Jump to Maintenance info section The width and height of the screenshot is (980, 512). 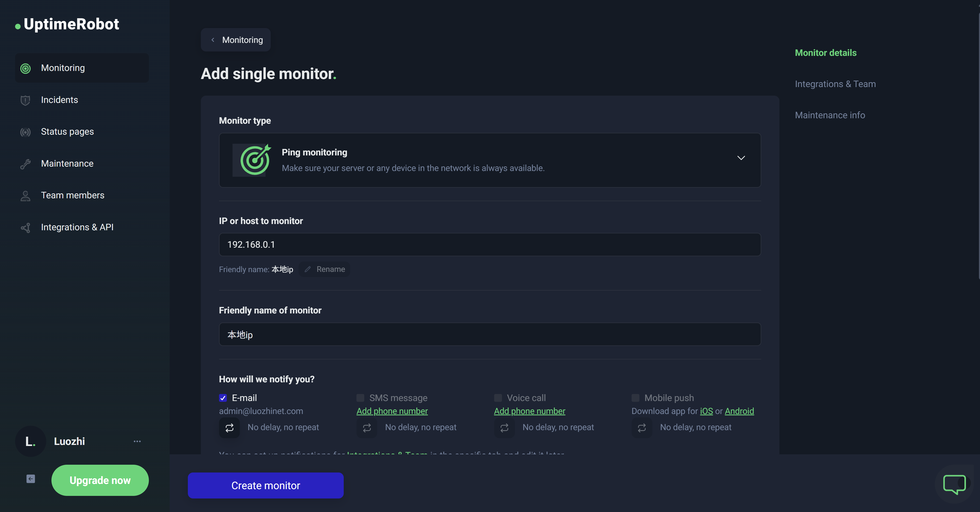coord(830,115)
